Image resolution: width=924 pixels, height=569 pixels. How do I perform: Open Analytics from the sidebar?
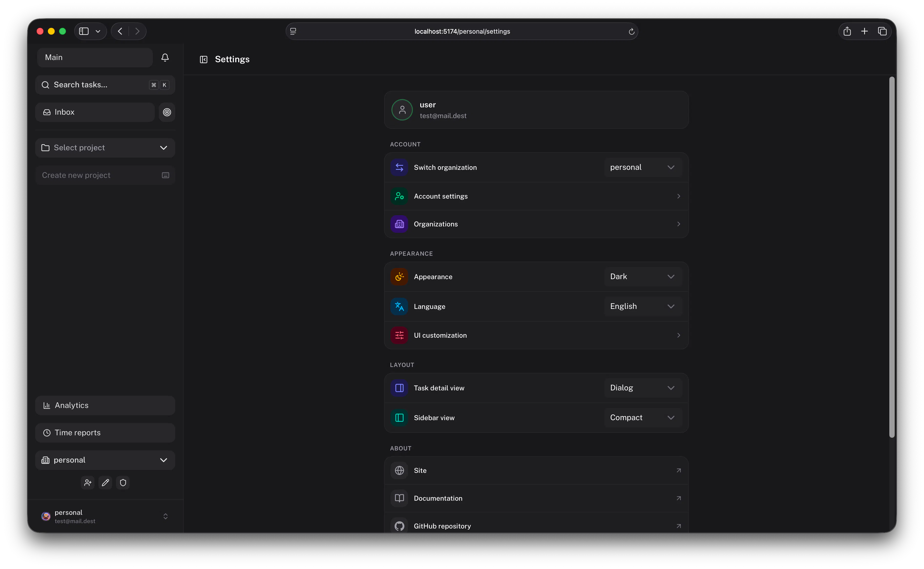(x=105, y=405)
